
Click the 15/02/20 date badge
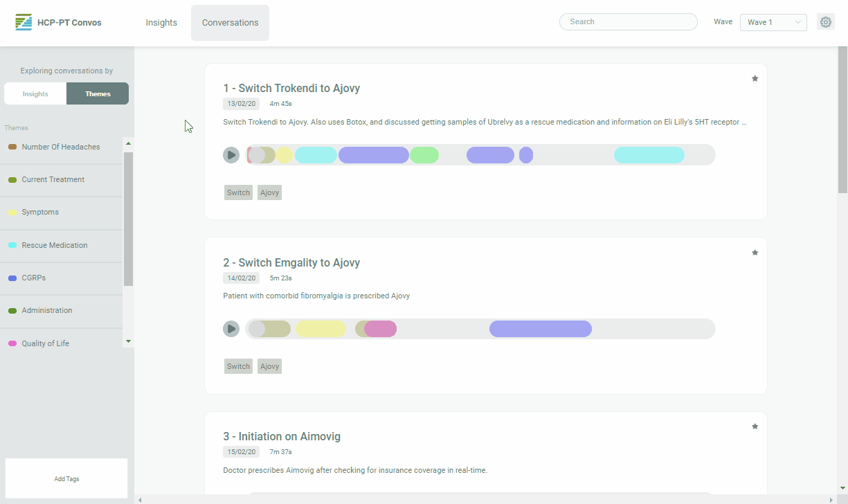click(x=241, y=452)
